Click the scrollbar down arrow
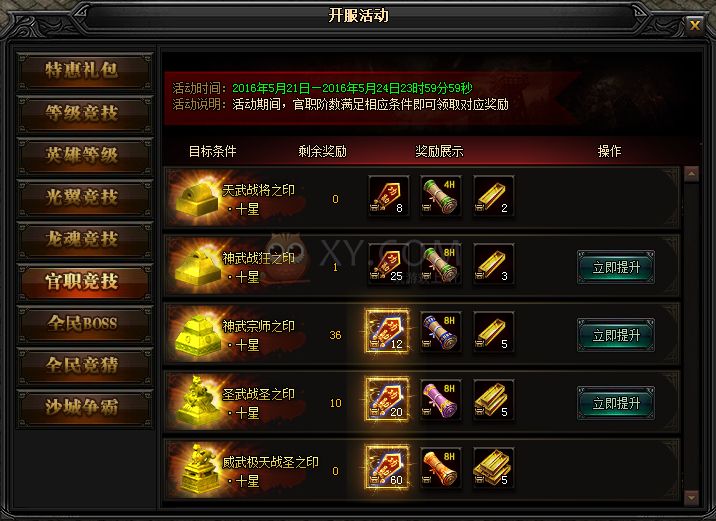Viewport: 716px width, 521px height. 691,497
